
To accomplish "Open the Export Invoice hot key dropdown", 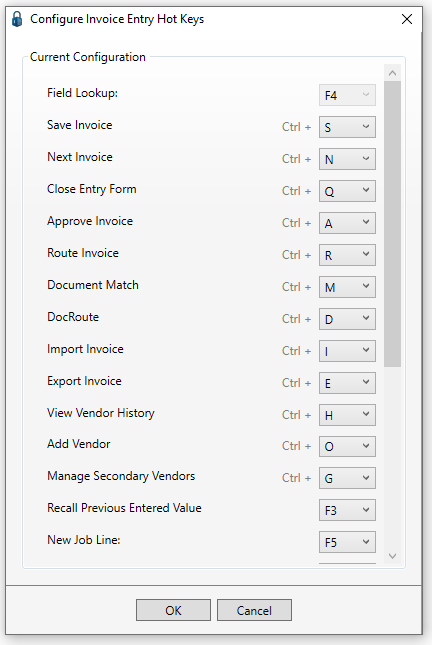I will click(x=347, y=383).
